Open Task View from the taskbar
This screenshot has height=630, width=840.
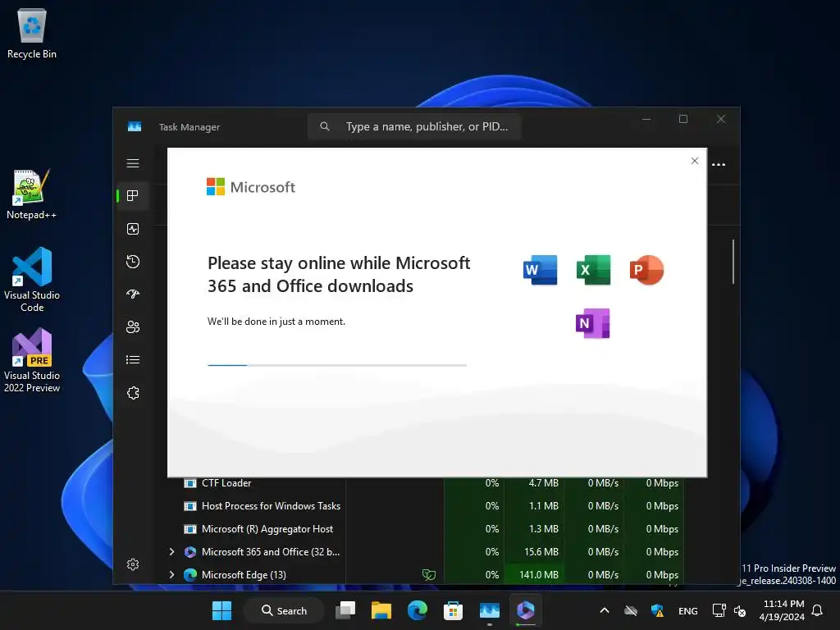[345, 610]
